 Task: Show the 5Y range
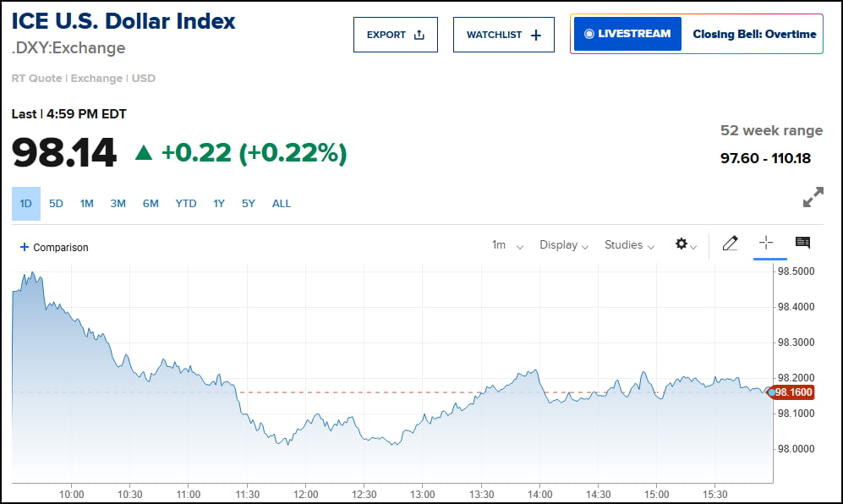(248, 203)
